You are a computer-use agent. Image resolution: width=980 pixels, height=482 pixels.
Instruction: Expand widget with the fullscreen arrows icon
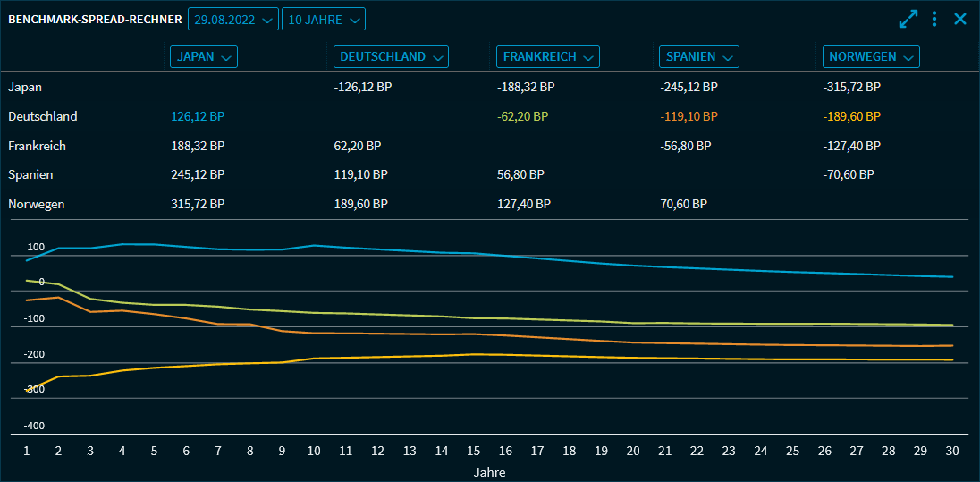(x=908, y=19)
